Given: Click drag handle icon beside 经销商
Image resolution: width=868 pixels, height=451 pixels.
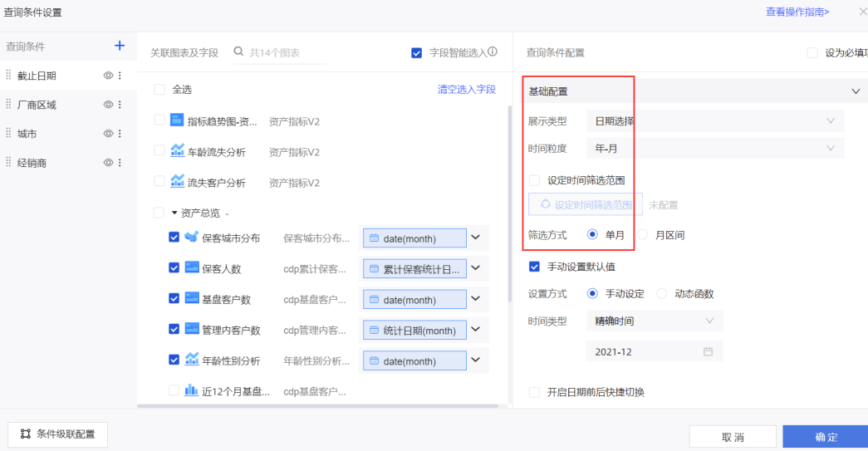Looking at the screenshot, I should (8, 163).
